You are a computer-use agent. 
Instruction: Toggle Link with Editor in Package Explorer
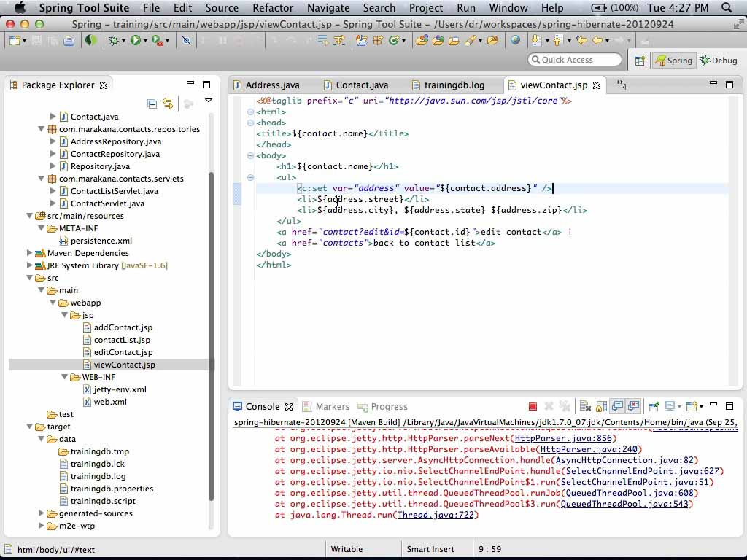pyautogui.click(x=168, y=104)
